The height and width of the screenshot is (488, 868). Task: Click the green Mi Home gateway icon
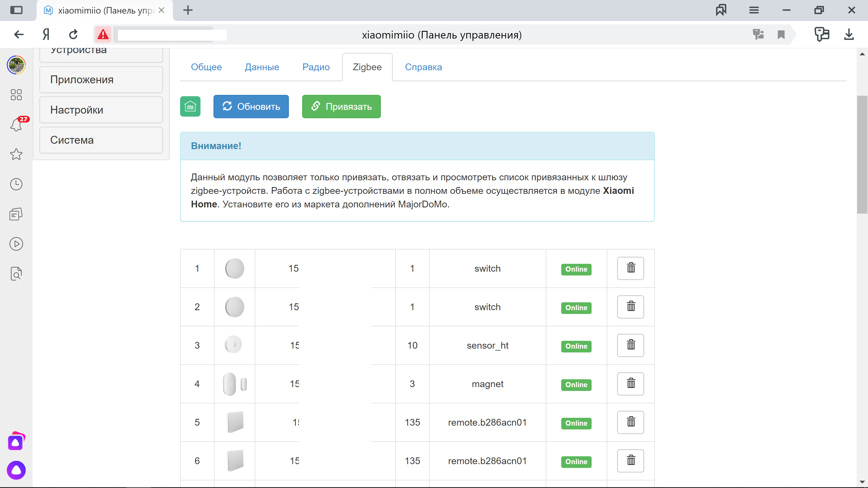coord(190,107)
